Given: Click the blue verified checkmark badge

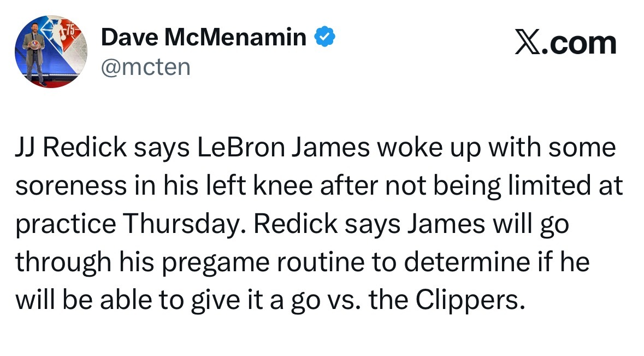Looking at the screenshot, I should pyautogui.click(x=324, y=37).
